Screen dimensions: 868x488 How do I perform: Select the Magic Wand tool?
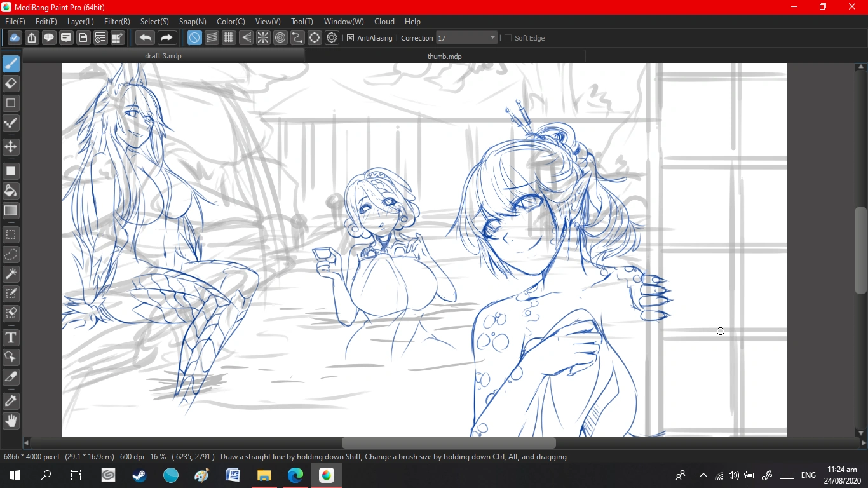pyautogui.click(x=11, y=274)
